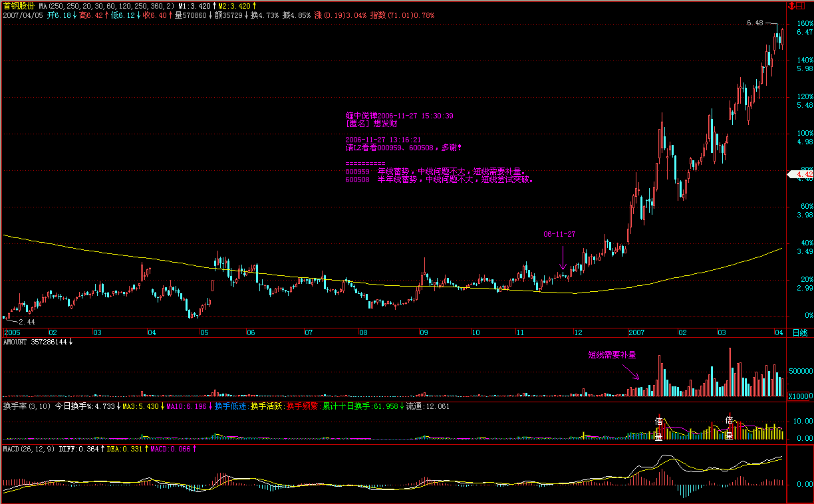Click the 6.48 high price label

click(x=754, y=23)
